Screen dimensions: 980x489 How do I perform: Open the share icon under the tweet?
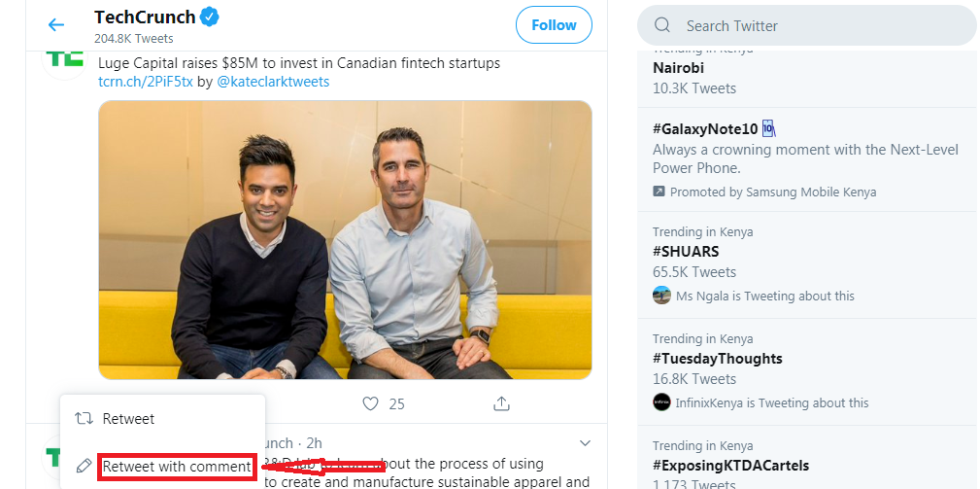(502, 403)
